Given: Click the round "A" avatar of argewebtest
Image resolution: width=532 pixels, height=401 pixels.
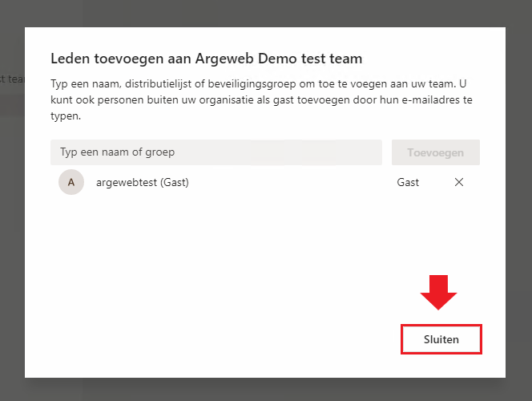Looking at the screenshot, I should (x=71, y=182).
